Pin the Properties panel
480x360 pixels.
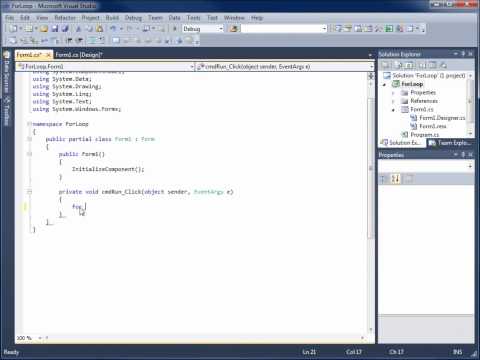click(463, 155)
